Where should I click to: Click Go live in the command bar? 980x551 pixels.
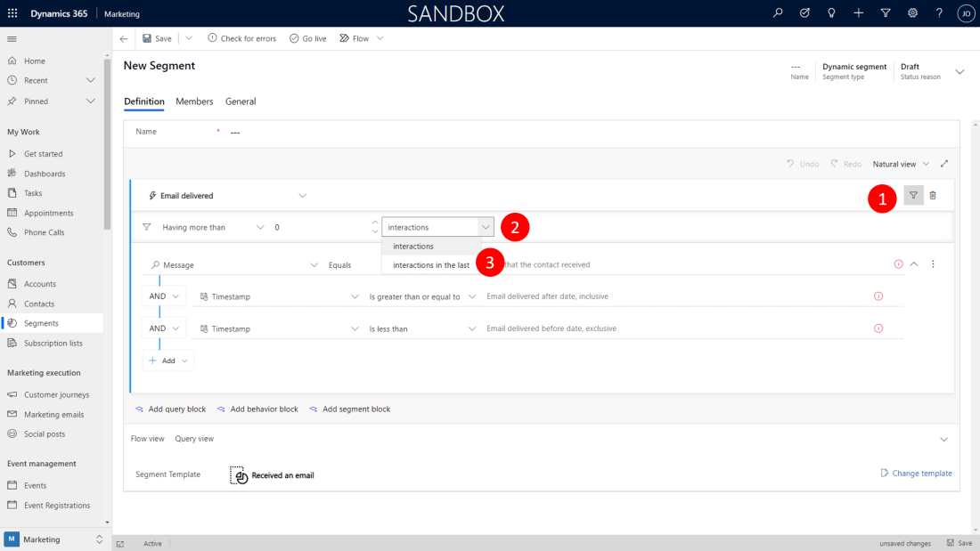[308, 39]
